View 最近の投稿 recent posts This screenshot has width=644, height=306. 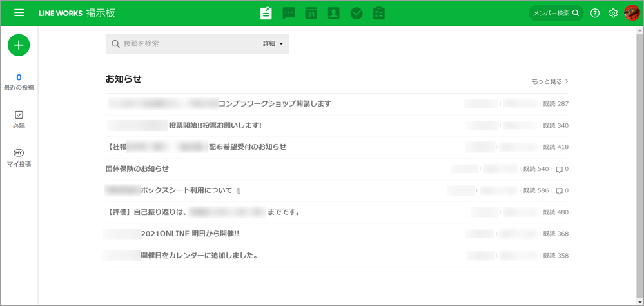coord(19,82)
